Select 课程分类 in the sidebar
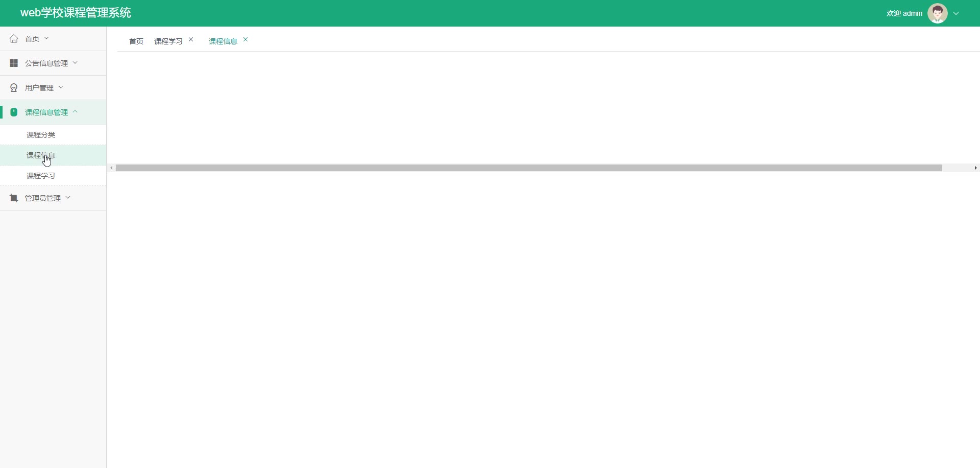 [x=41, y=135]
